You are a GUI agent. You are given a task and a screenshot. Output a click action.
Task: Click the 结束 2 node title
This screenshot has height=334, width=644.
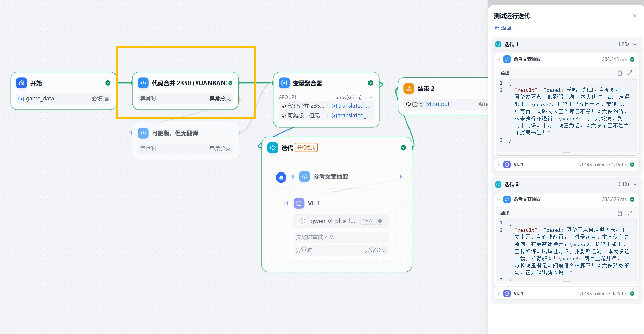click(x=426, y=89)
